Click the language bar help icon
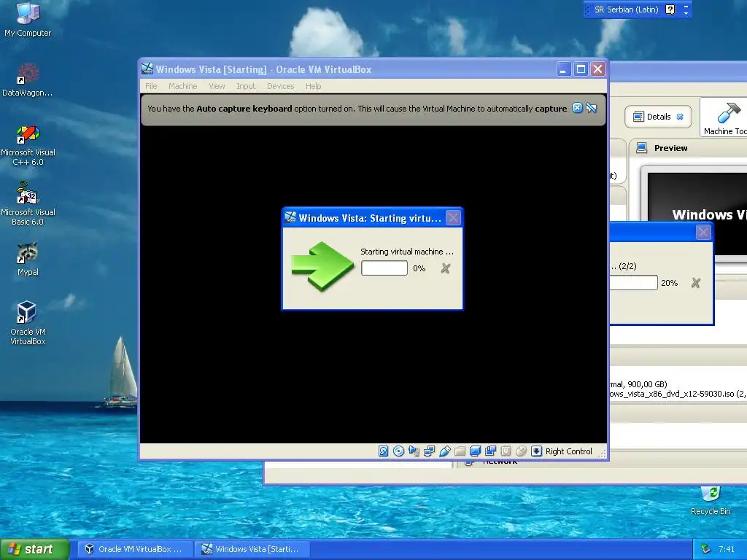This screenshot has height=560, width=747. tap(670, 9)
